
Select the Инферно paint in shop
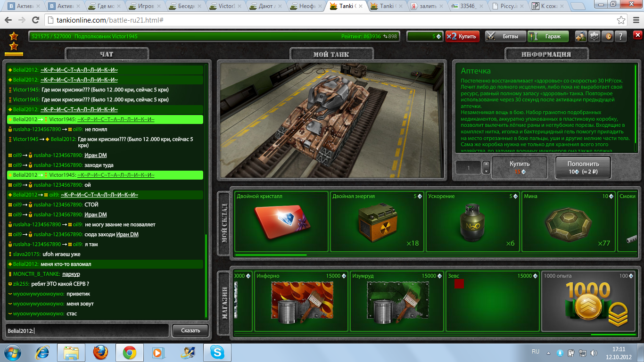301,301
